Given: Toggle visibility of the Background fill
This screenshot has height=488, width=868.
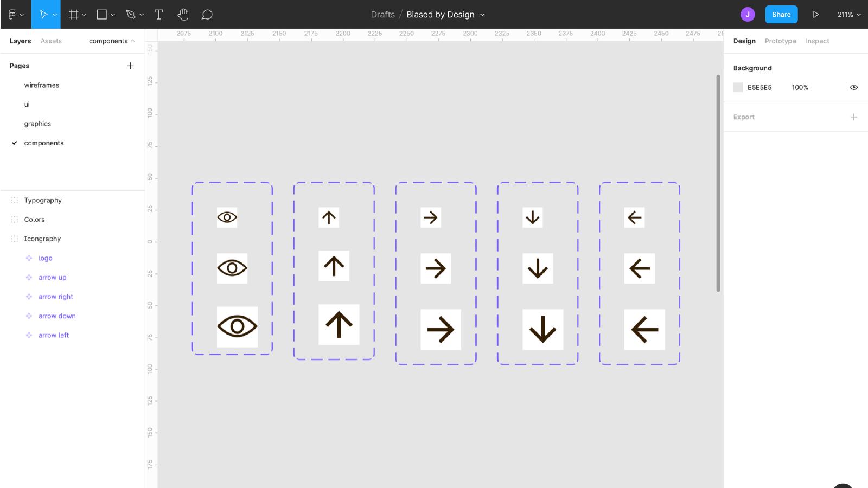Looking at the screenshot, I should pyautogui.click(x=853, y=87).
